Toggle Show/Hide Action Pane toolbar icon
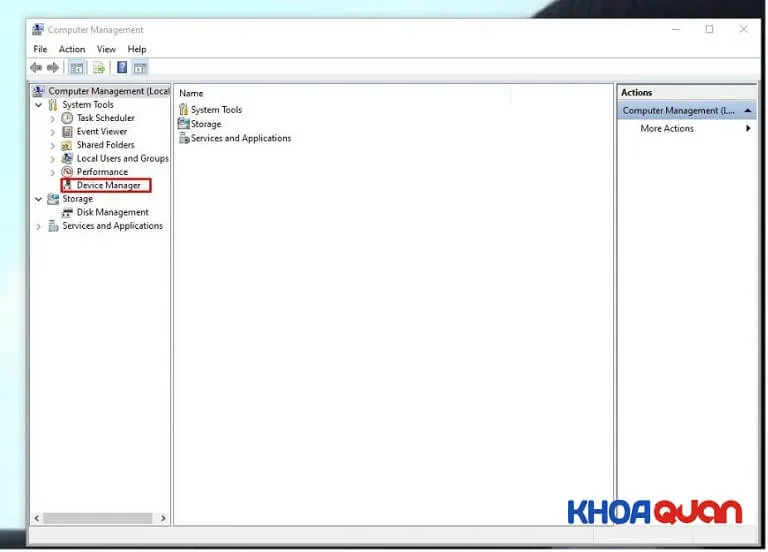 tap(140, 68)
